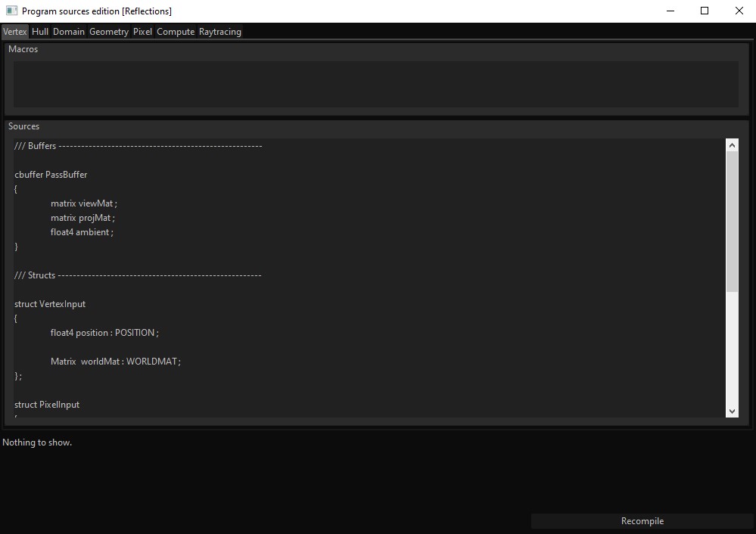Click the 'struct PixelInput' line
The height and width of the screenshot is (534, 756).
[x=47, y=405]
